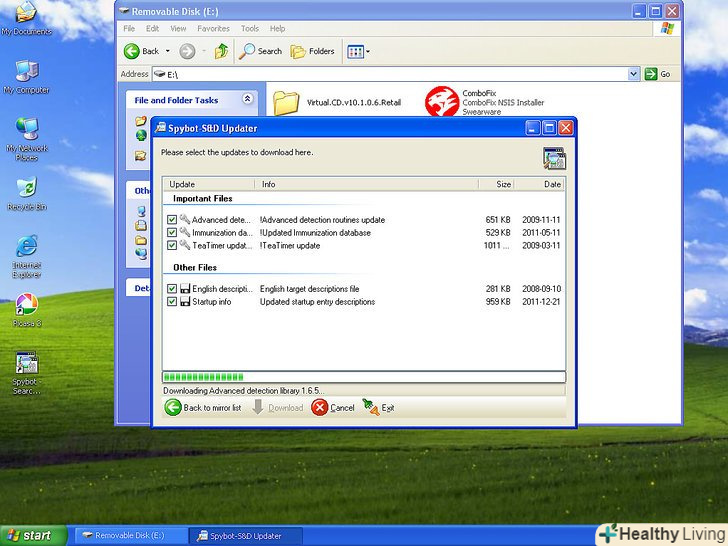
Task: Expand the Address bar dropdown
Action: pos(633,74)
